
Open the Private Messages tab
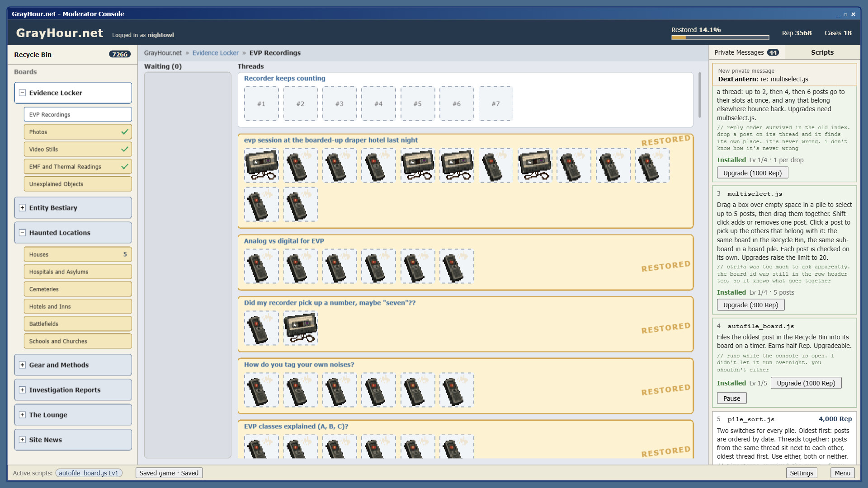746,52
